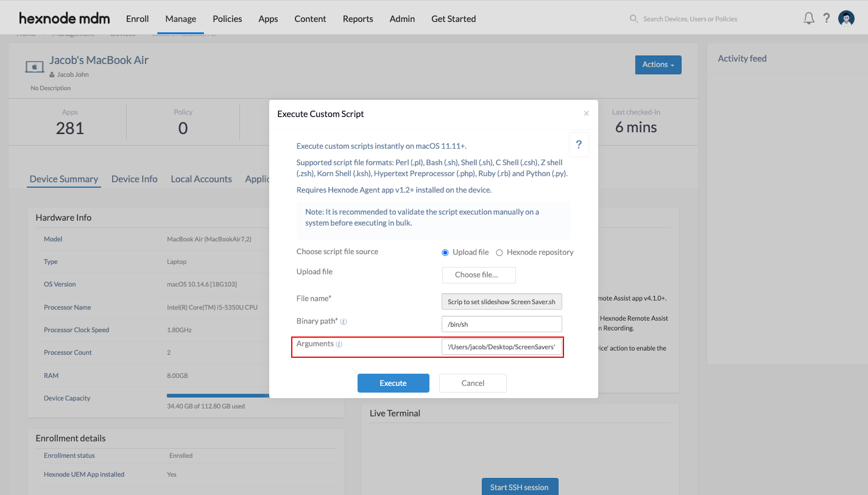Click the File name field
Screen dimensions: 868x495
502,302
